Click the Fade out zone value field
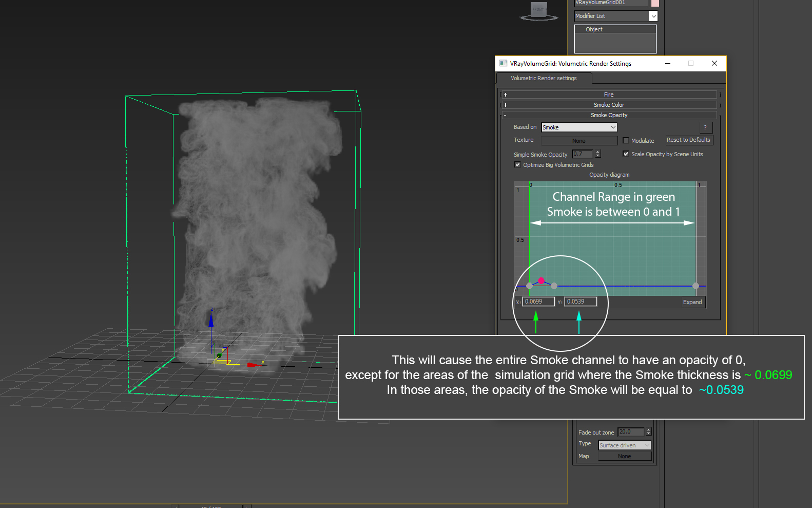Screen dimensions: 812x508 [x=631, y=432]
